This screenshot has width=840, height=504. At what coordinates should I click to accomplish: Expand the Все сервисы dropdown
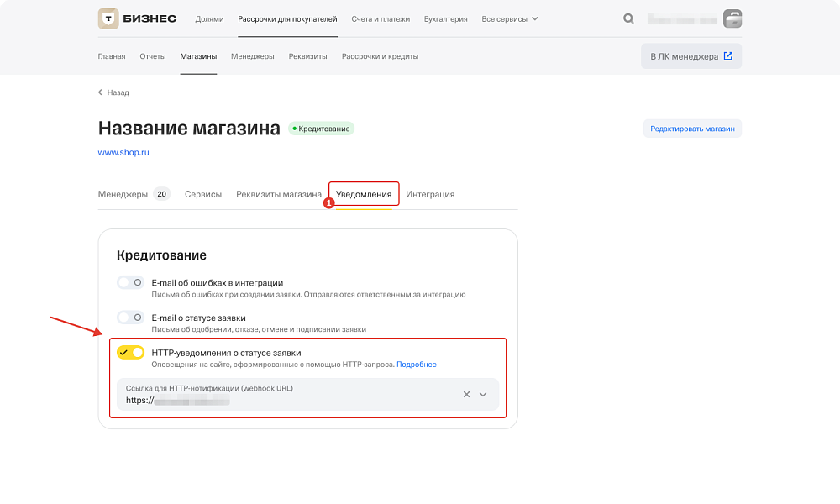tap(504, 18)
